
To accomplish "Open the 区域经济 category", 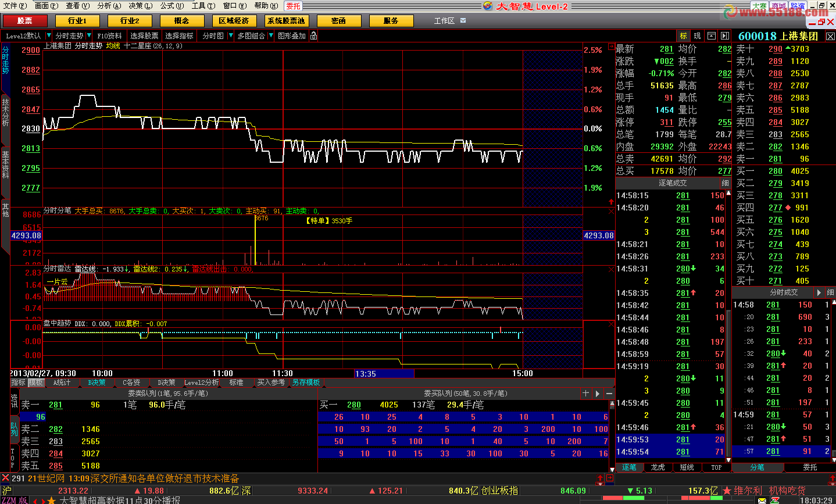I will click(234, 21).
